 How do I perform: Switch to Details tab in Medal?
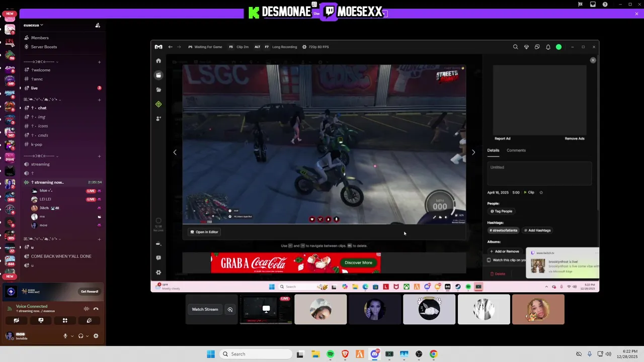coord(493,150)
